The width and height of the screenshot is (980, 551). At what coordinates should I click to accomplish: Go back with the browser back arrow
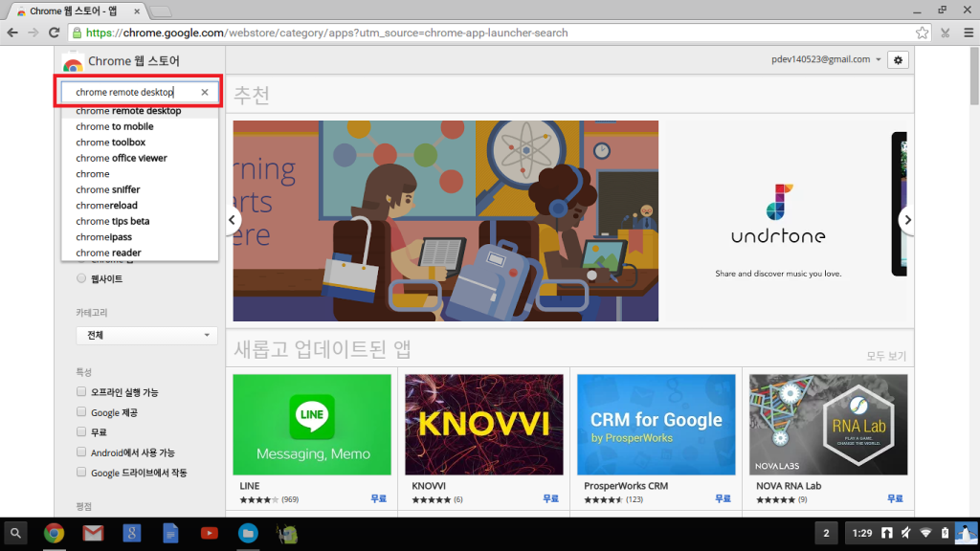point(12,33)
